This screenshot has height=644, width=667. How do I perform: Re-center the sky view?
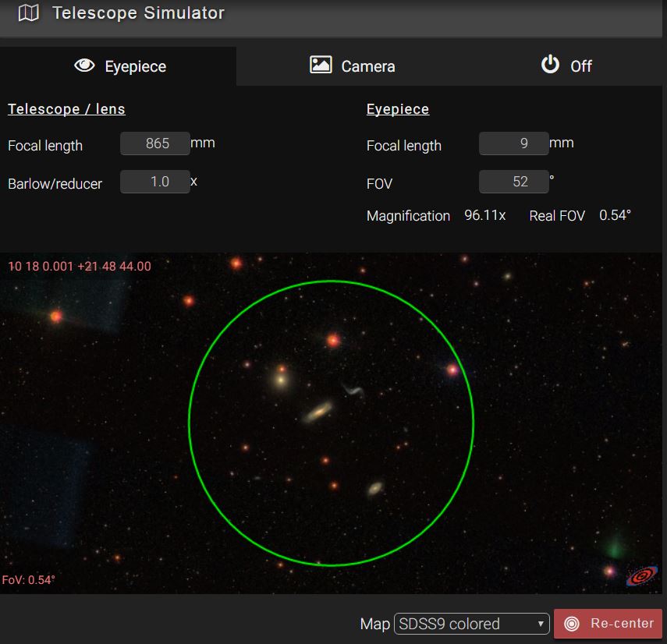pos(608,624)
